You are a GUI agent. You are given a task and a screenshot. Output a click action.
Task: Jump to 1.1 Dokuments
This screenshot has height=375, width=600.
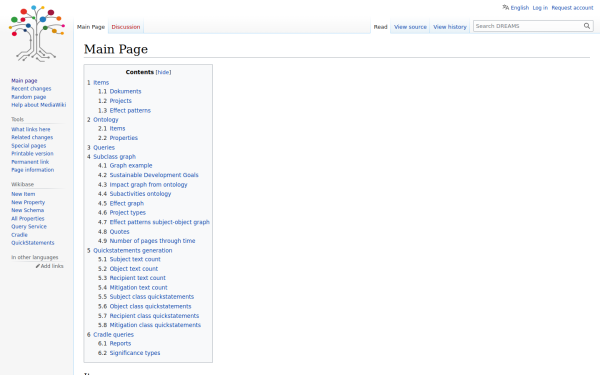click(x=126, y=91)
